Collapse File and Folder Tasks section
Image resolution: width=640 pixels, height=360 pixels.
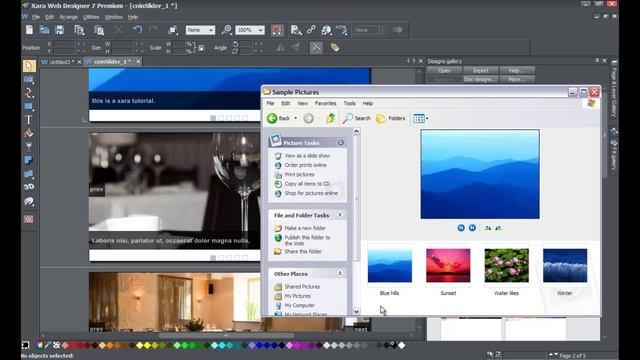(x=340, y=215)
